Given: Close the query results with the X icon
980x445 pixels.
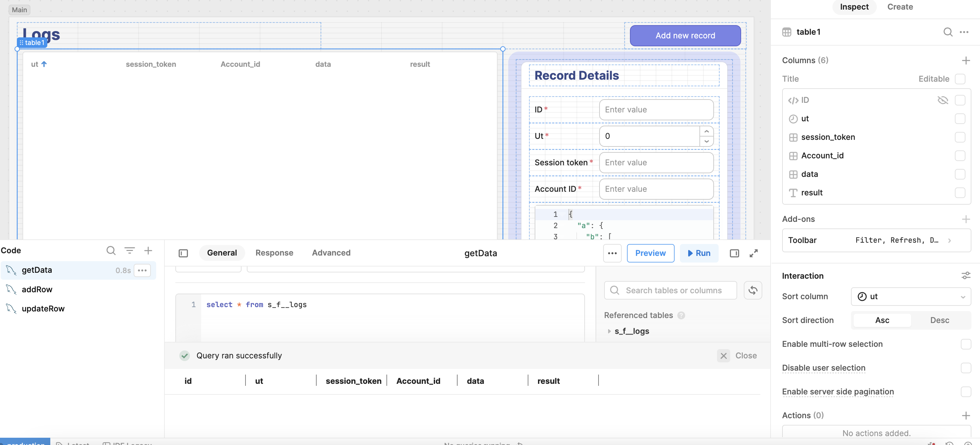Looking at the screenshot, I should pyautogui.click(x=723, y=356).
